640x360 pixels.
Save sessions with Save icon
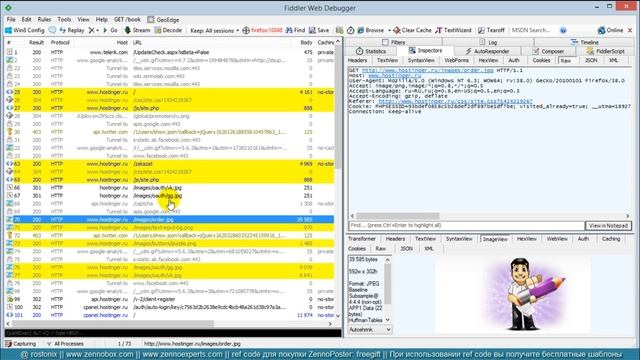(319, 30)
